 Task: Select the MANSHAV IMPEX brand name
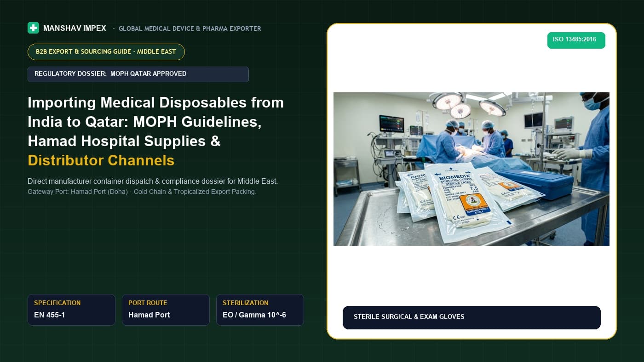75,28
